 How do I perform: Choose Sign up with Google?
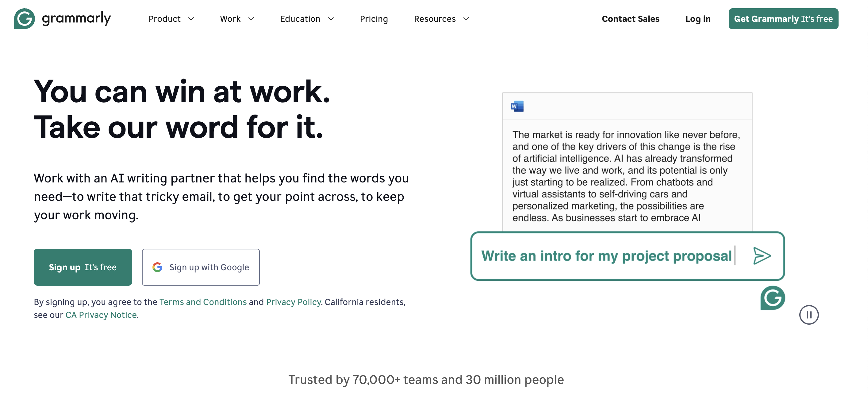tap(201, 267)
